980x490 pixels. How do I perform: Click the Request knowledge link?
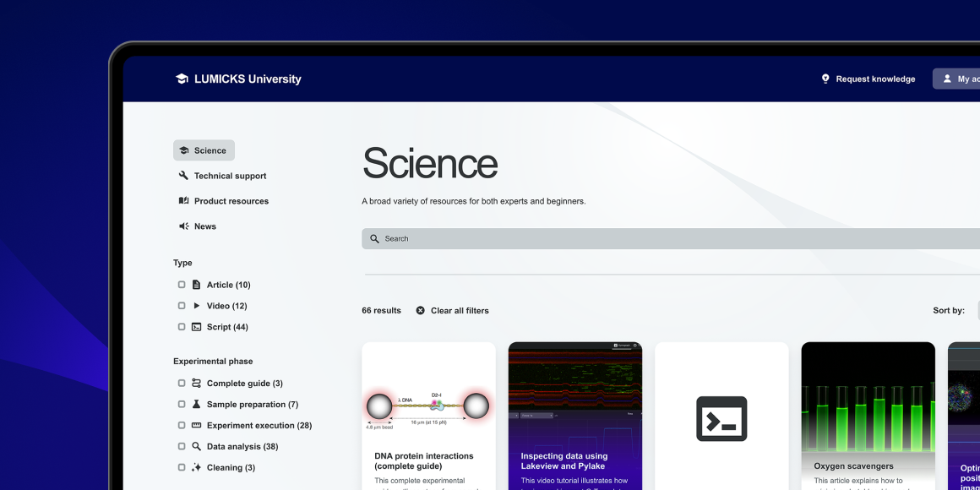[875, 79]
